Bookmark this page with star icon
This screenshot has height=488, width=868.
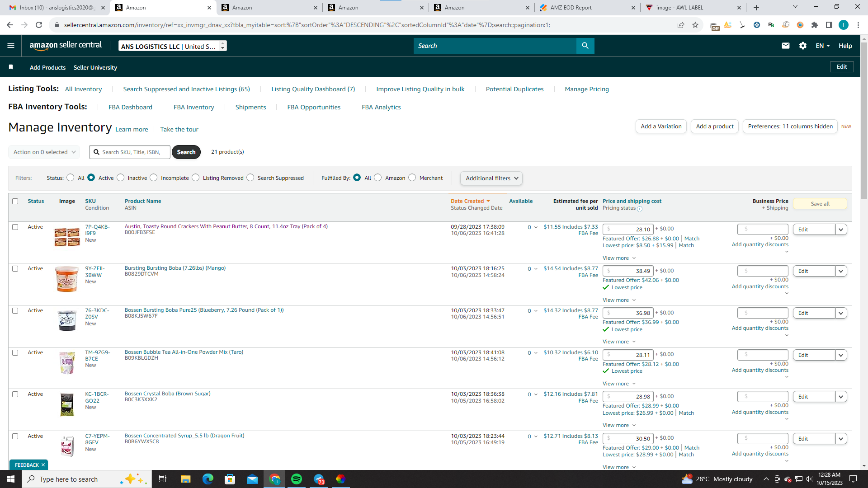(695, 25)
